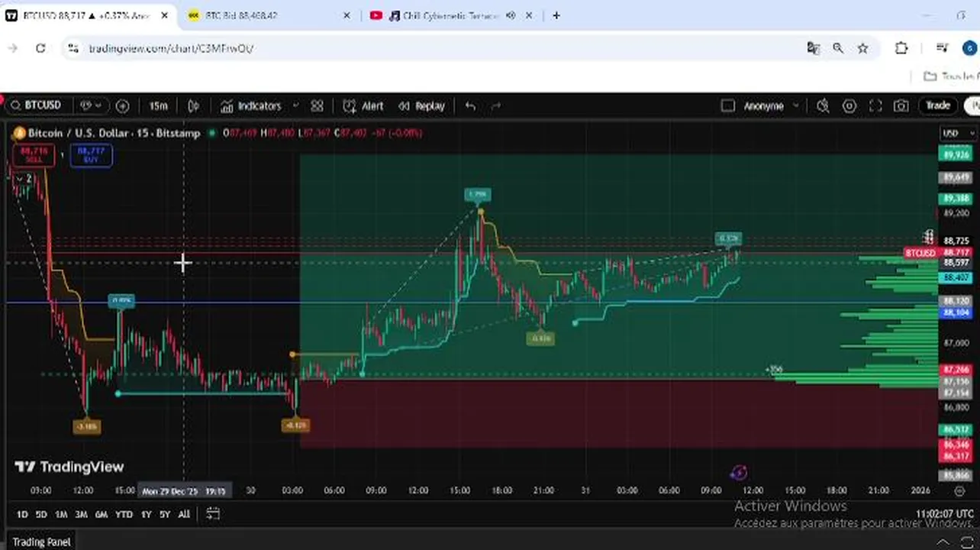The height and width of the screenshot is (550, 980).
Task: Select the 6M time range
Action: coord(101,515)
